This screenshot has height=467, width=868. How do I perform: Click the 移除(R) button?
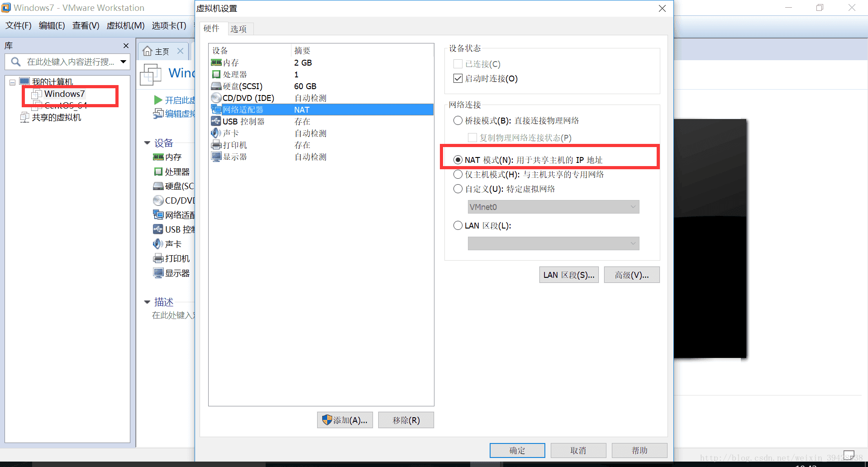coord(406,420)
